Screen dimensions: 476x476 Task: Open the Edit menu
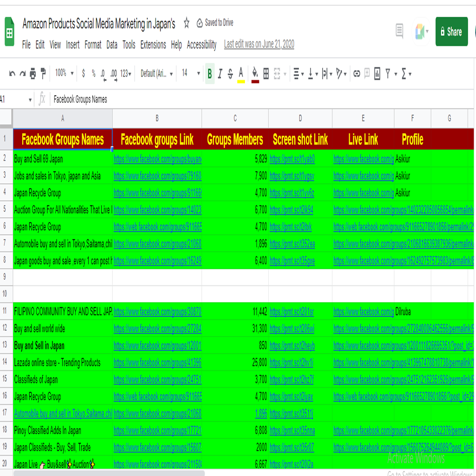coord(40,45)
